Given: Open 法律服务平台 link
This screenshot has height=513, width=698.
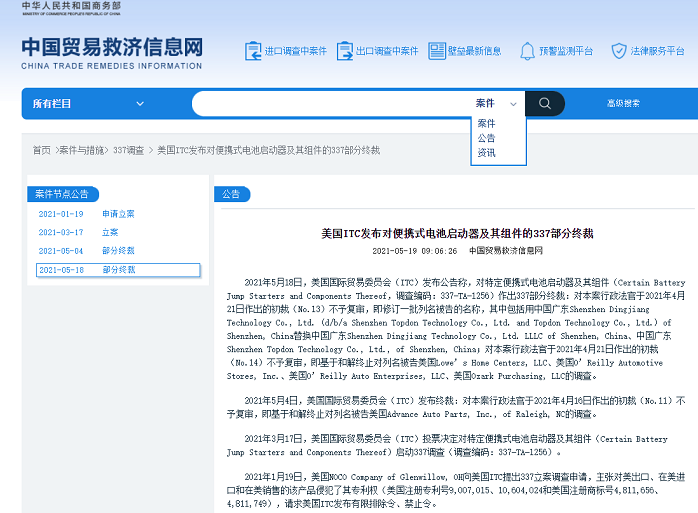Looking at the screenshot, I should coord(657,51).
